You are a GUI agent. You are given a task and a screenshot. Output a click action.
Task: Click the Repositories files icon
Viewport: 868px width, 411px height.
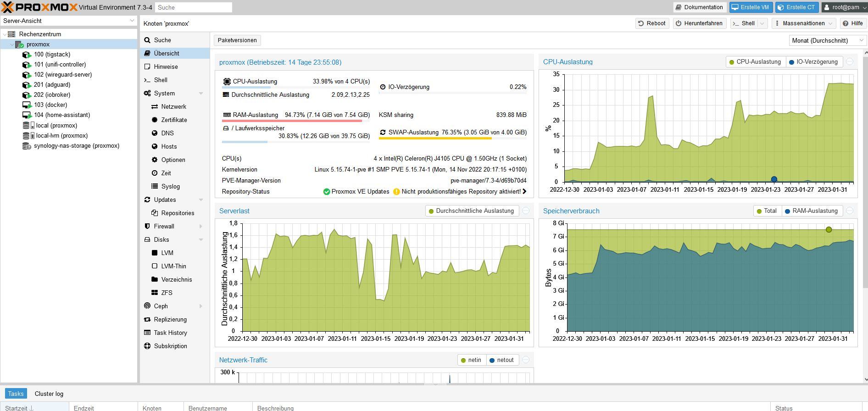(155, 213)
